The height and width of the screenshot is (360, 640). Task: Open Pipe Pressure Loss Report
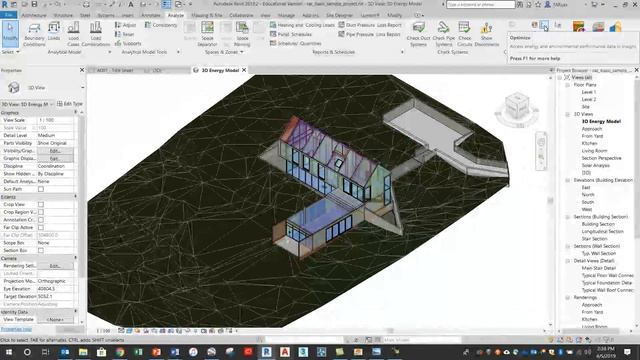(369, 34)
